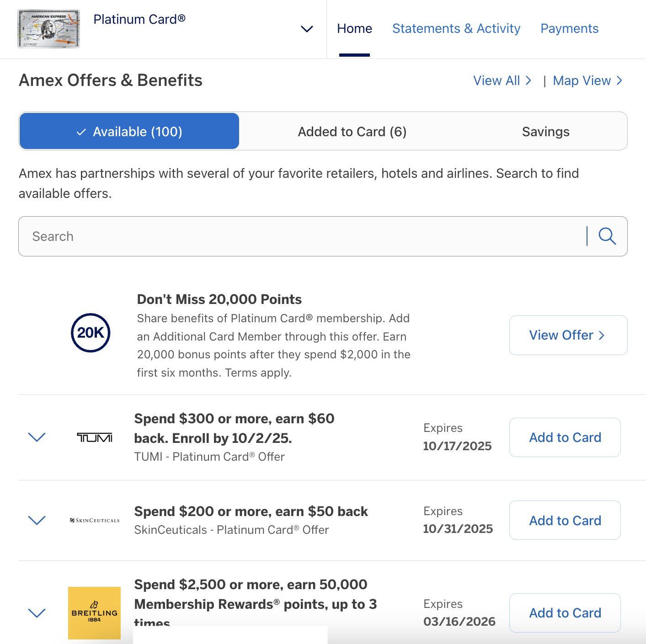Image resolution: width=646 pixels, height=644 pixels.
Task: Click "Spend $300 or more, earn $60 back" title
Action: pyautogui.click(x=234, y=428)
